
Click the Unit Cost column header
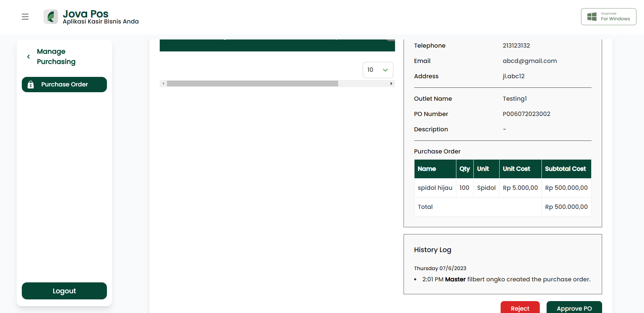coord(520,169)
